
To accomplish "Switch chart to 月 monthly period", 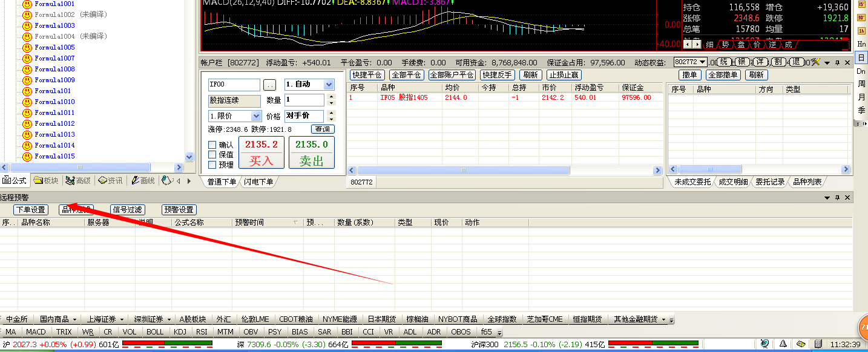I will (861, 97).
